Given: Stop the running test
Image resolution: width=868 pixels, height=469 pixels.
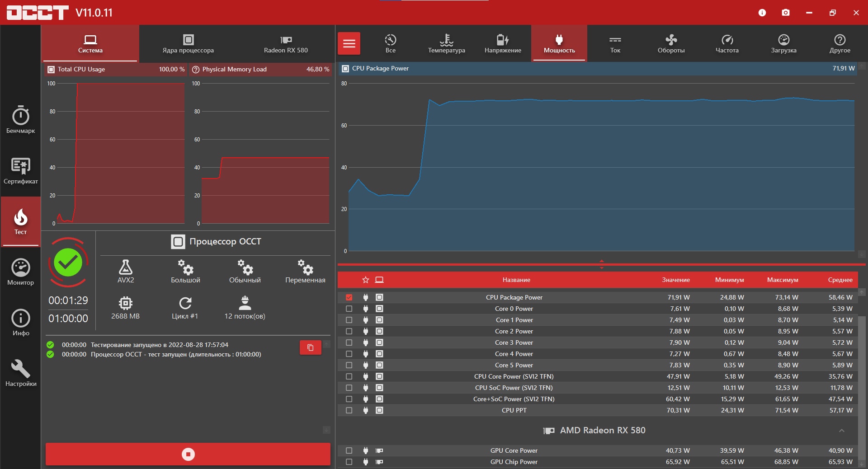Looking at the screenshot, I should coord(188,454).
